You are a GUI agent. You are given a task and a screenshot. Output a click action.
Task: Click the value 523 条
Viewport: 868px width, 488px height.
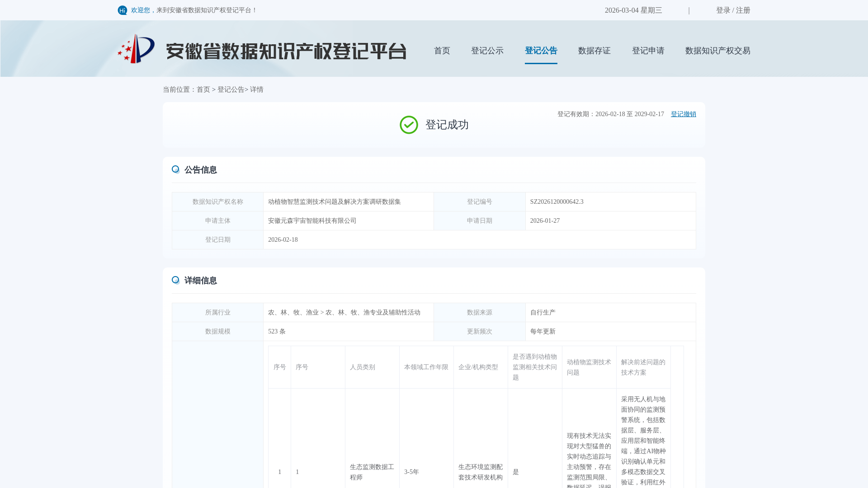pyautogui.click(x=277, y=332)
